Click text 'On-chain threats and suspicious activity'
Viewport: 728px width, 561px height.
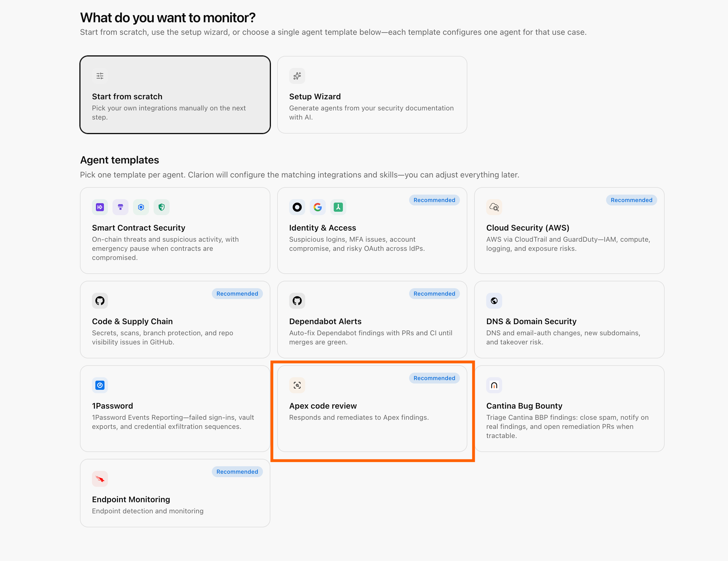point(157,239)
